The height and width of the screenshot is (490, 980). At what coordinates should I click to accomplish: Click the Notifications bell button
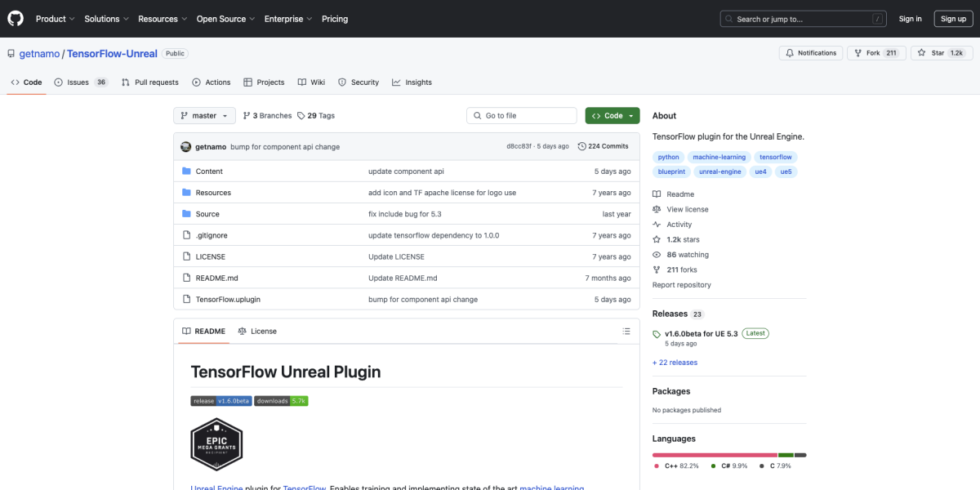810,53
